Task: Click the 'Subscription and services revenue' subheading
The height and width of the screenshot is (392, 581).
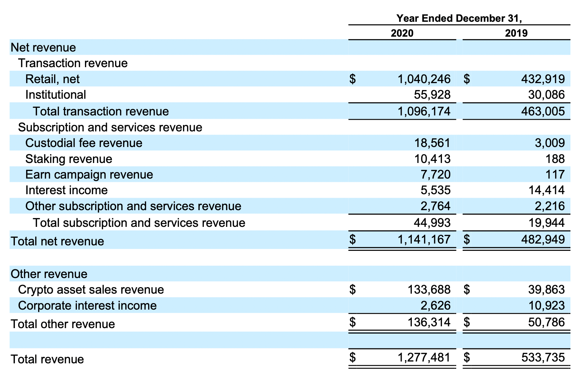Action: (110, 127)
